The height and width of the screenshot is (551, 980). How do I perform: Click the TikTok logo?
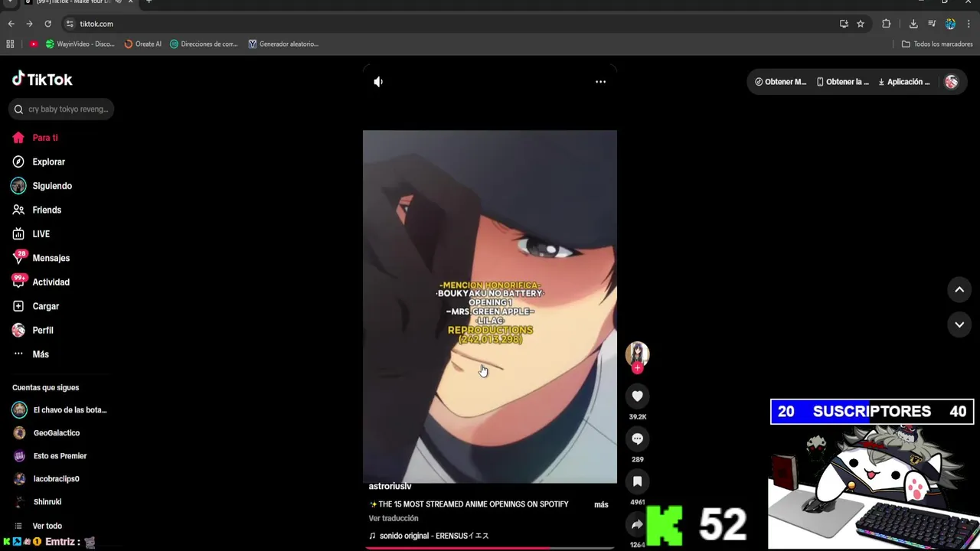point(42,79)
